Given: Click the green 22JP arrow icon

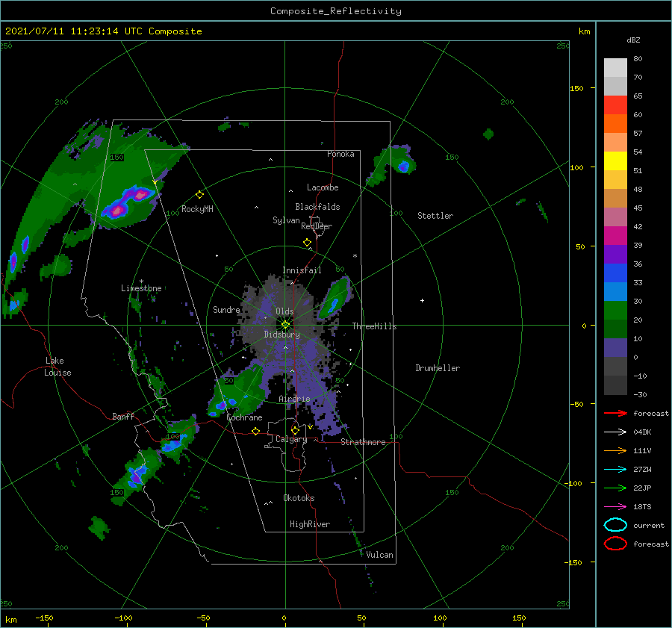Looking at the screenshot, I should 615,488.
